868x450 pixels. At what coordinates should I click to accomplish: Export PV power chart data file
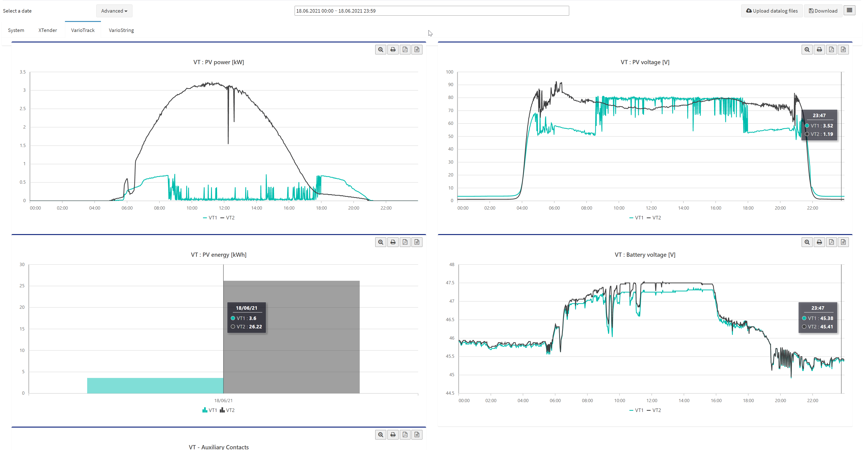[417, 49]
